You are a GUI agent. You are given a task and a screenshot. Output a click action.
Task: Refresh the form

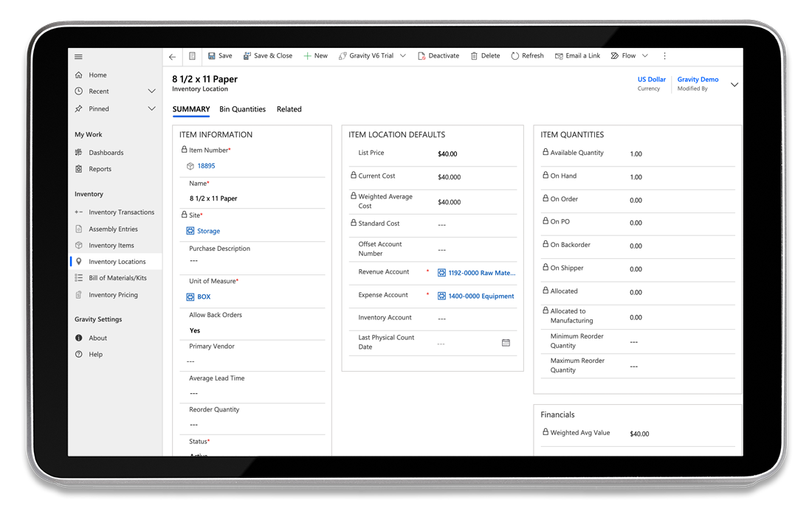point(527,56)
